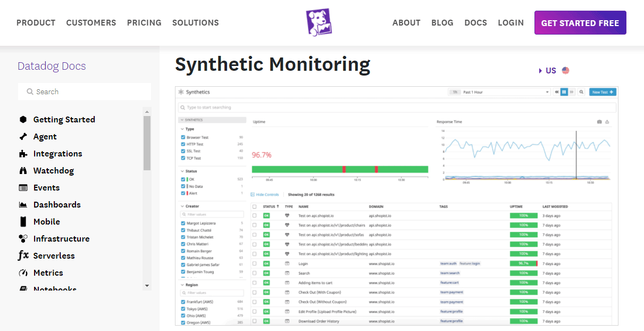Click the zoom magnifier in time controls

pyautogui.click(x=582, y=92)
